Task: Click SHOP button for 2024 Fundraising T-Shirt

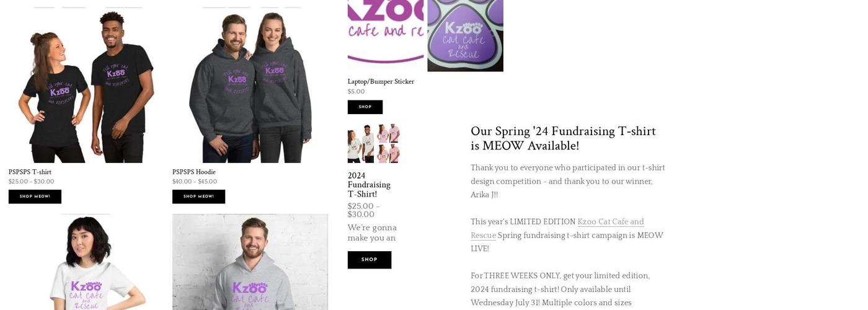Action: pyautogui.click(x=370, y=260)
